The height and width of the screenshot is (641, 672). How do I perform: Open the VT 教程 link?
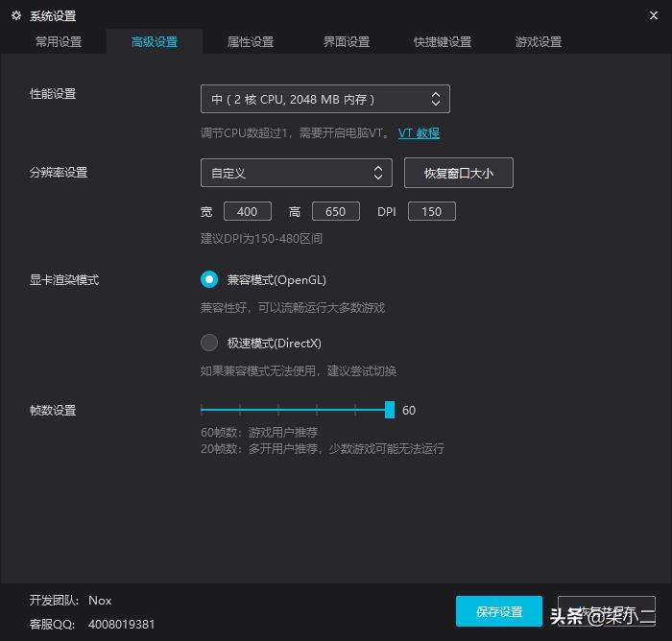pyautogui.click(x=419, y=132)
